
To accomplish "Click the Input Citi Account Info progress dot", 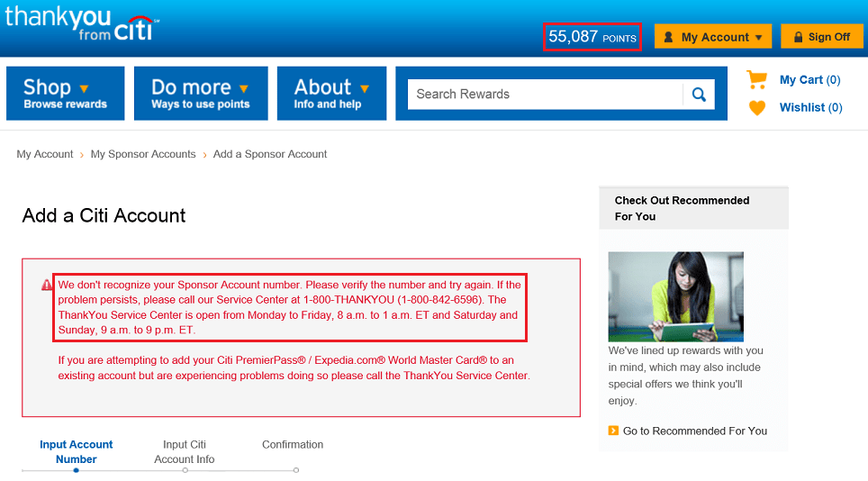I will pos(185,470).
